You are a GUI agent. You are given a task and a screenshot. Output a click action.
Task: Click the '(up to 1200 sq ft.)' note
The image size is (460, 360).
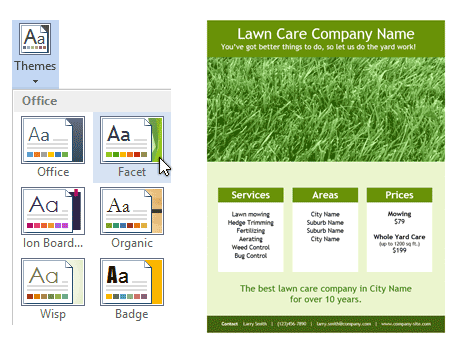pyautogui.click(x=399, y=244)
